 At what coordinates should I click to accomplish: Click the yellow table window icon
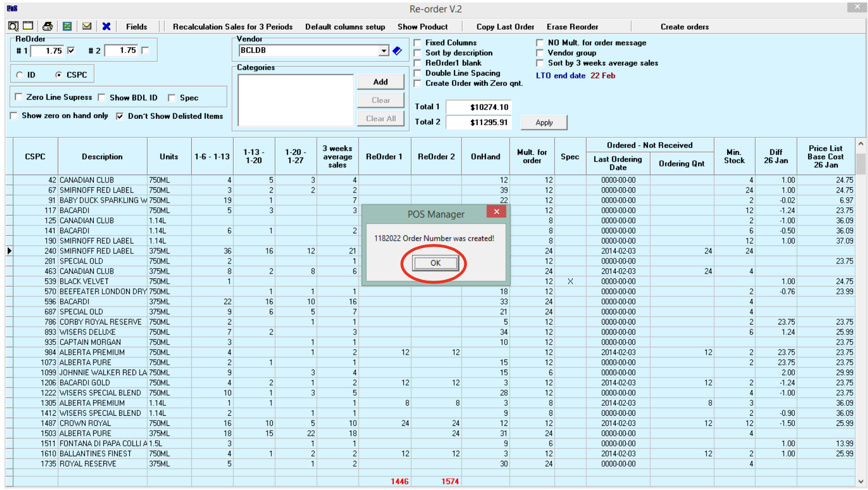(28, 26)
